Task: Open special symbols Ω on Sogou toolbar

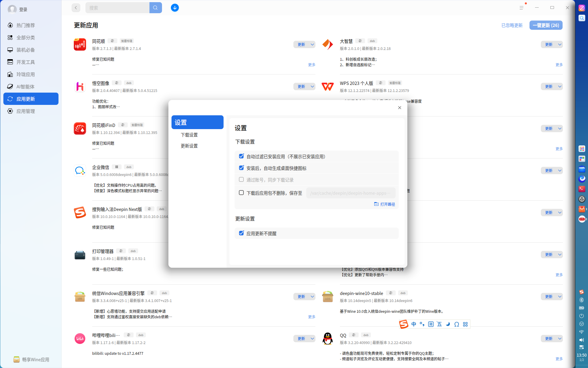Action: point(456,324)
